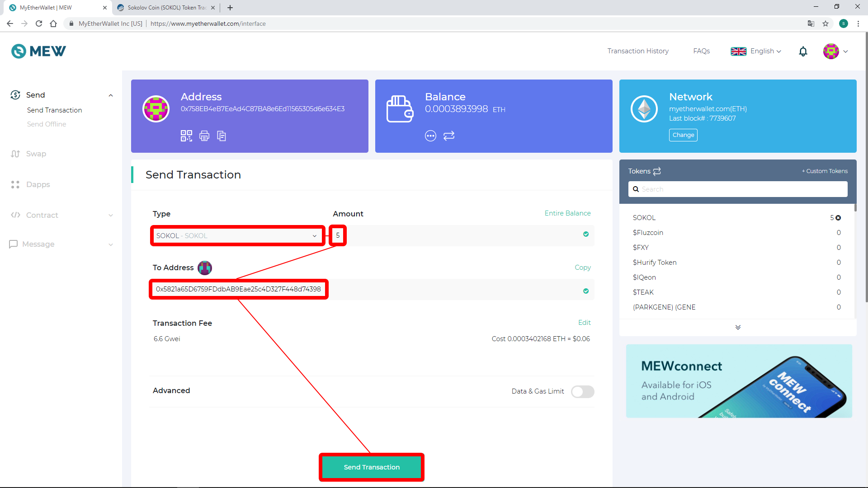The height and width of the screenshot is (488, 868).
Task: Click the Message bubble icon in sidebar
Action: pyautogui.click(x=14, y=244)
